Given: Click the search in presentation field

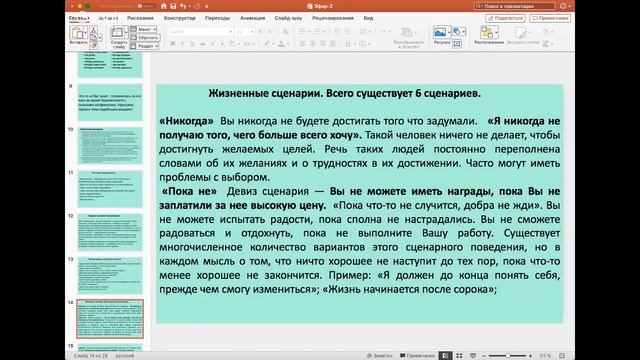Looking at the screenshot, I should point(514,6).
